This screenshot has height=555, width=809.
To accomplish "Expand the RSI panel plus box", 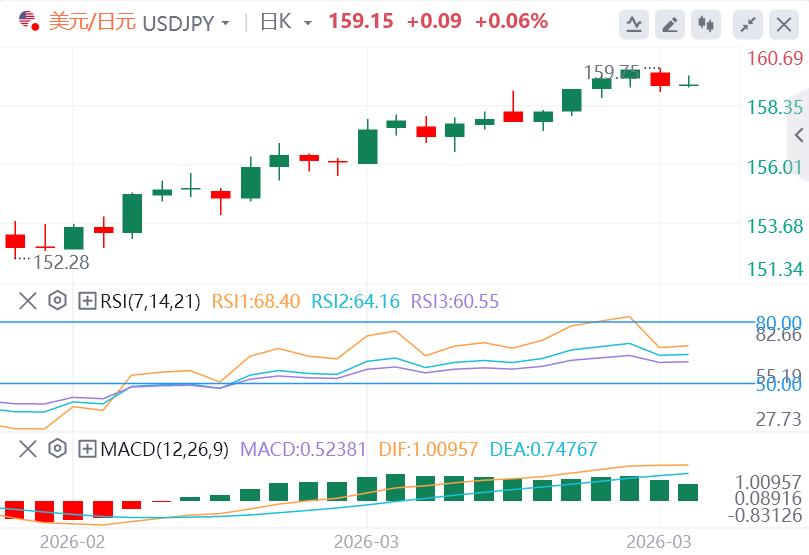I will tap(87, 301).
